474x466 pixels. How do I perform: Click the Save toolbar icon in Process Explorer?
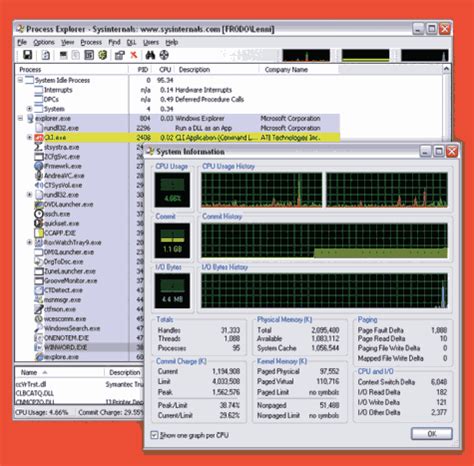27,55
